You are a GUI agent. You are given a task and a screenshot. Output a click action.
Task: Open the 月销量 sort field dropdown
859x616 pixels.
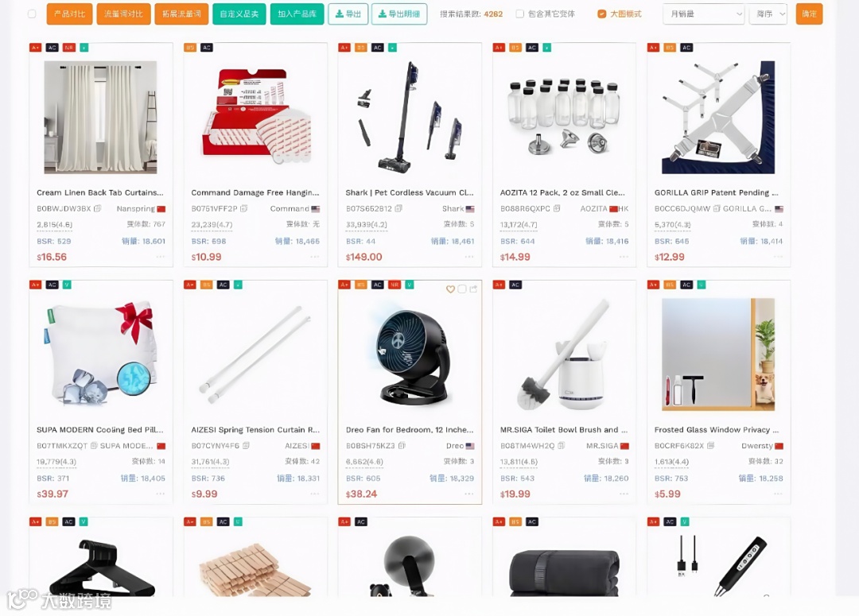point(703,14)
